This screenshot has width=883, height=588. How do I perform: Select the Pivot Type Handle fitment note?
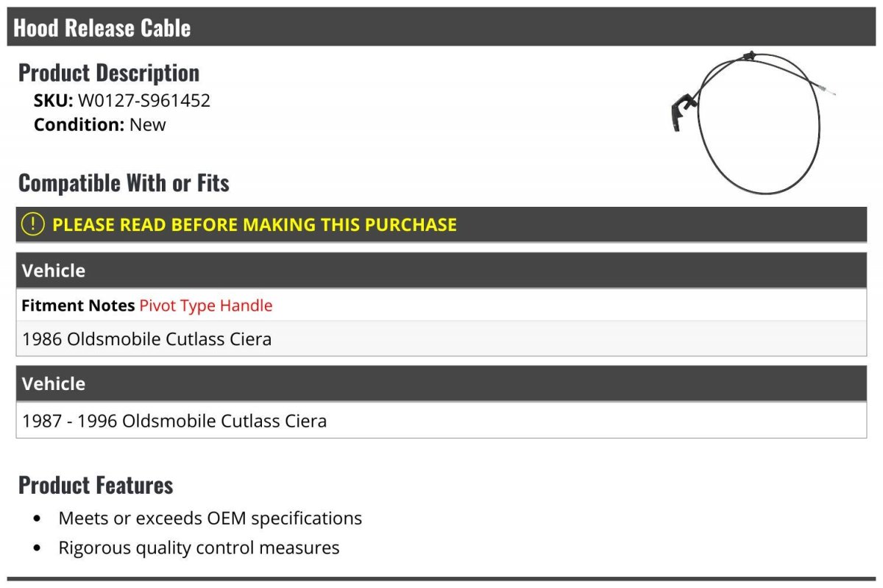(x=206, y=305)
